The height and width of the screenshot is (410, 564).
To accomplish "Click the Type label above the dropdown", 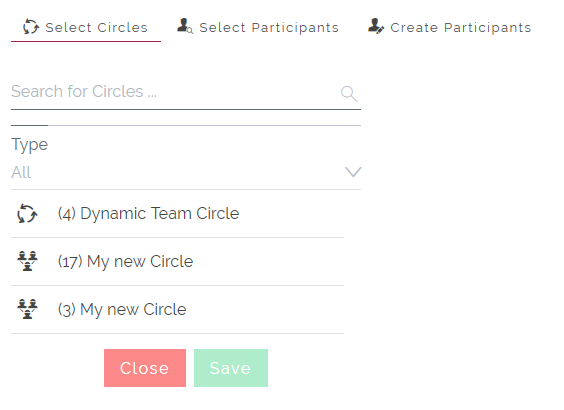I will (x=29, y=145).
